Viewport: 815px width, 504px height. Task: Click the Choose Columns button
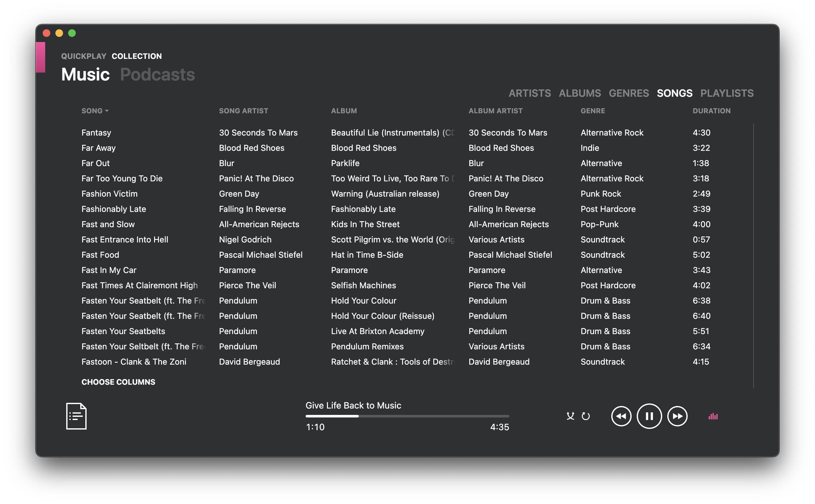click(118, 382)
